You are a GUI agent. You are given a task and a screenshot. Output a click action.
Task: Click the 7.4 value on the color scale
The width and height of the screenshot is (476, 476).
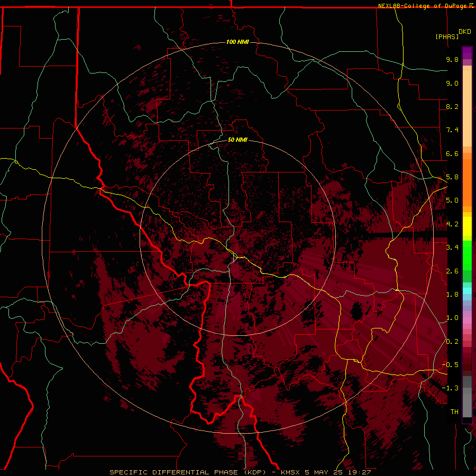452,130
